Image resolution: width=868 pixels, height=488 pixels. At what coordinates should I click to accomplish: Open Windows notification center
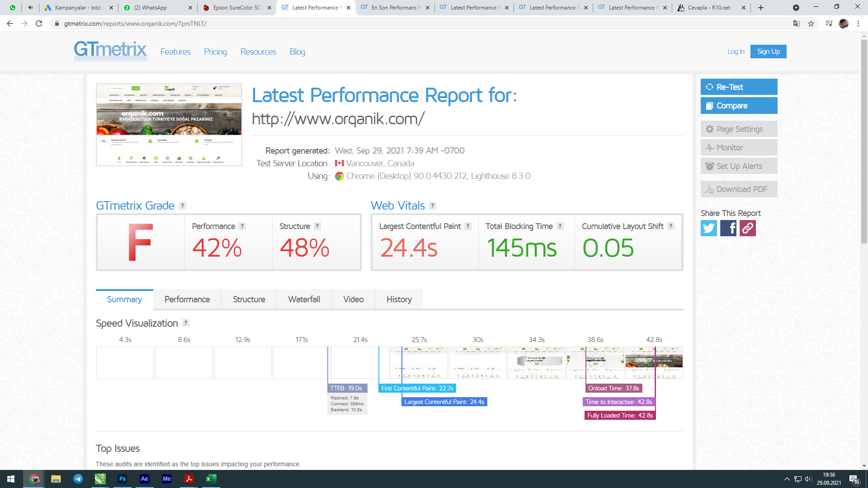pos(854,479)
